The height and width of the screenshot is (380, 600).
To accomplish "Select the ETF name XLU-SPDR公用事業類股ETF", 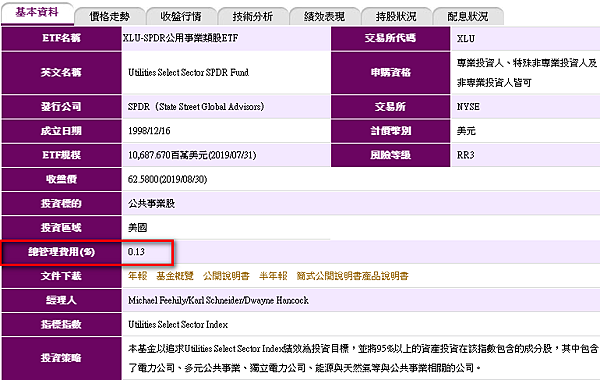I will click(181, 38).
